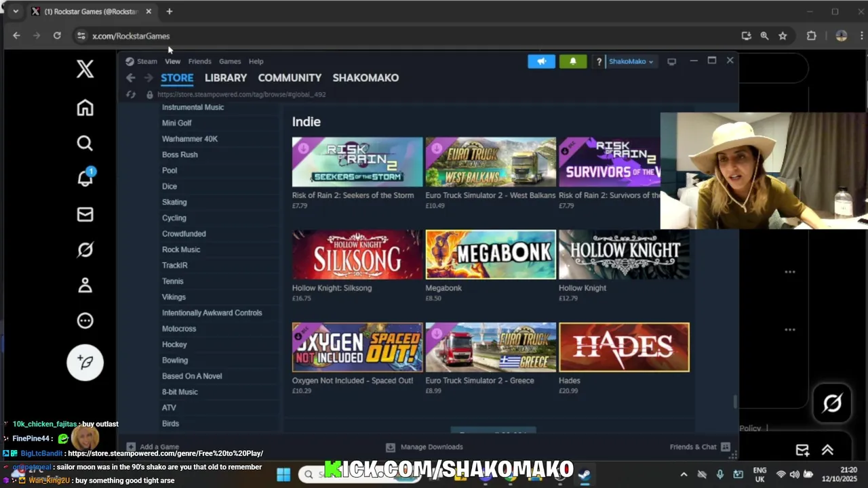Open Euro Truck Simulator 2 West Balkans
Viewport: 868px width, 488px height.
click(x=490, y=162)
